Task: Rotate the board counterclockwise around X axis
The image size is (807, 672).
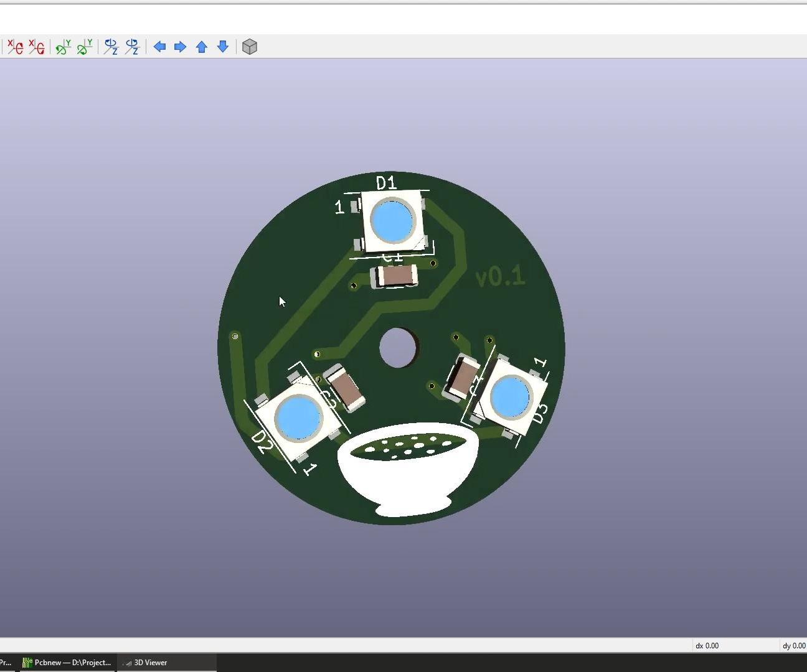Action: pyautogui.click(x=36, y=46)
